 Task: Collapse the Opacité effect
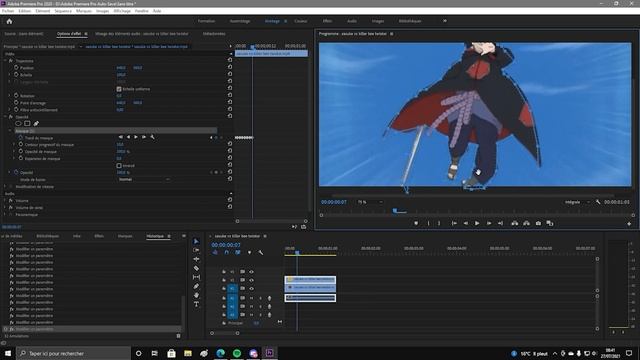pyautogui.click(x=6, y=117)
